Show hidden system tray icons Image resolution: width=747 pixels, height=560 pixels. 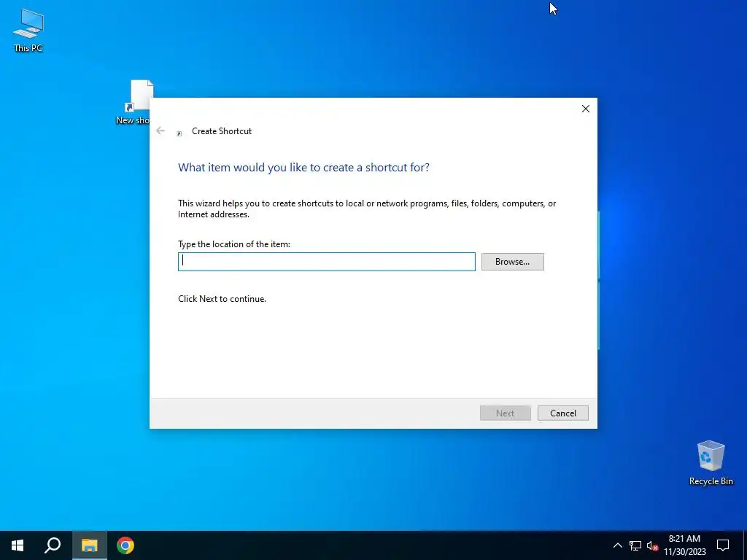617,545
